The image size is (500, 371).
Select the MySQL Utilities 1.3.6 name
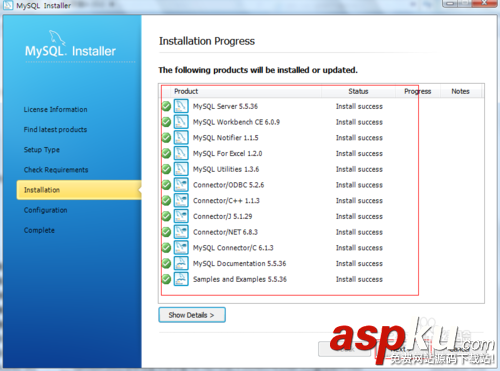[226, 169]
